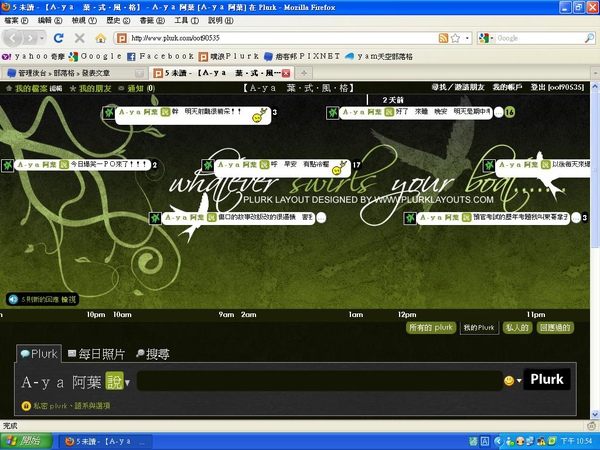Close the active Plurk tab
The height and width of the screenshot is (450, 600).
click(286, 73)
